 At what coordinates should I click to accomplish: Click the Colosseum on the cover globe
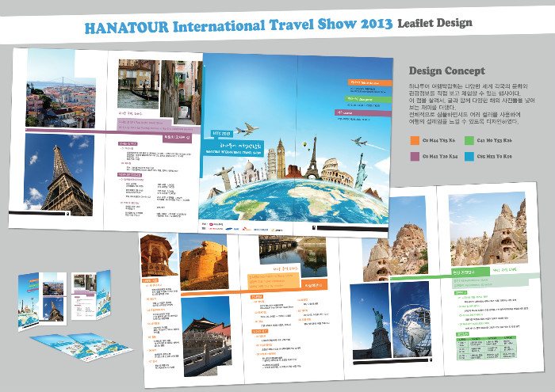point(337,172)
